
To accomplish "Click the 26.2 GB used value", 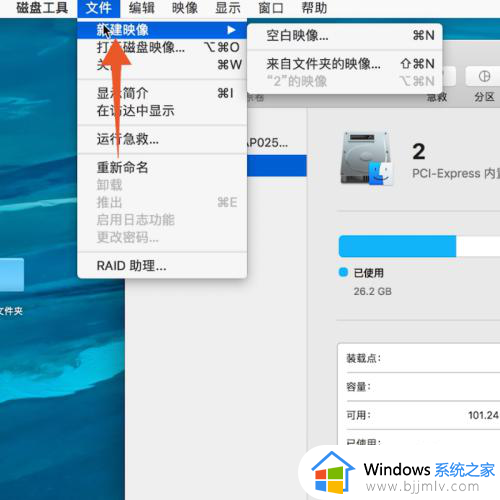I will pyautogui.click(x=373, y=291).
